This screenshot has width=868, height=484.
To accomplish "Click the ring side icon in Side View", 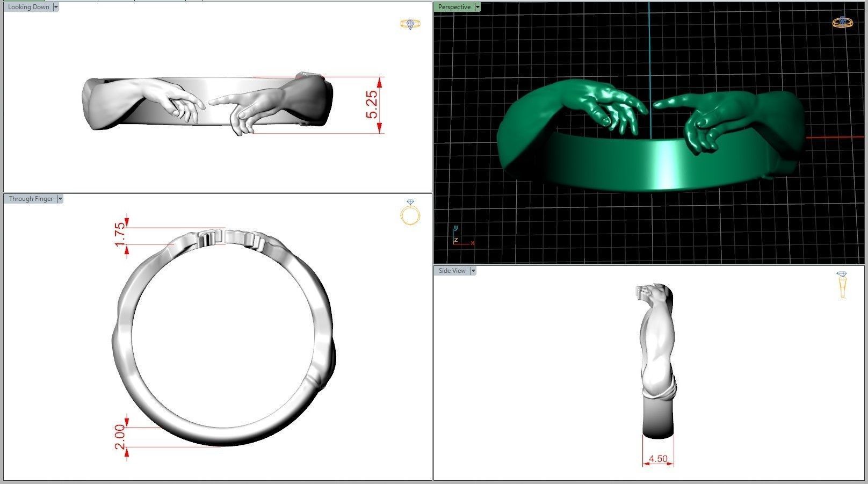I will click(842, 285).
